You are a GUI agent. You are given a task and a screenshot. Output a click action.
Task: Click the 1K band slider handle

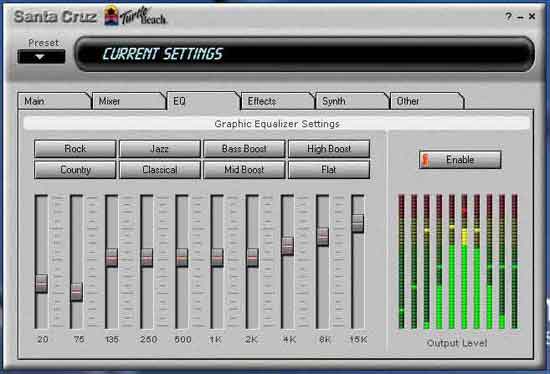[217, 258]
